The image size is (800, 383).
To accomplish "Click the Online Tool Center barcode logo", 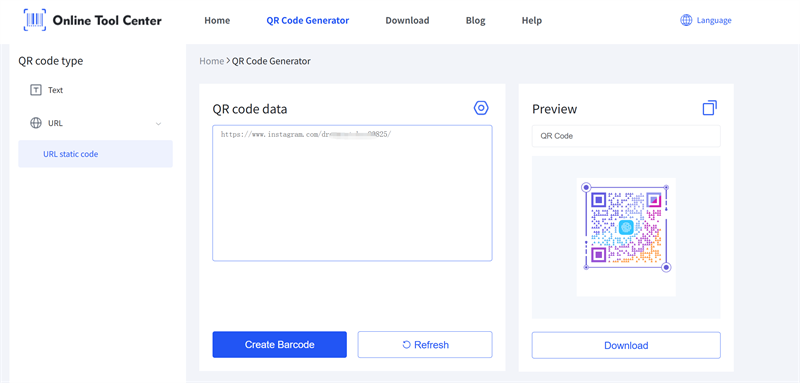I will (35, 20).
